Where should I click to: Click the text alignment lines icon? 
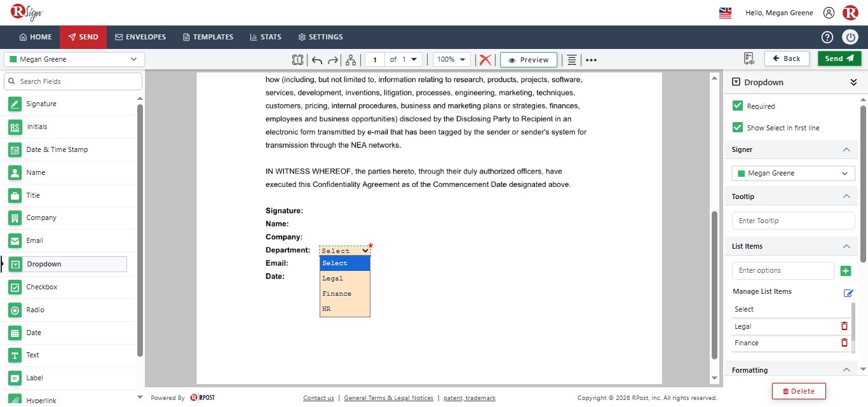pos(572,60)
